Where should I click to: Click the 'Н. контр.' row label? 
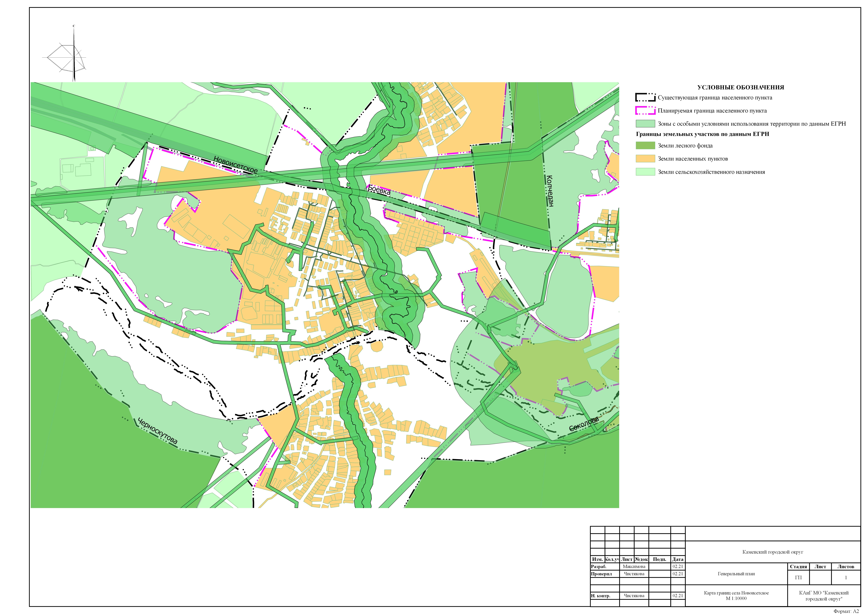601,596
